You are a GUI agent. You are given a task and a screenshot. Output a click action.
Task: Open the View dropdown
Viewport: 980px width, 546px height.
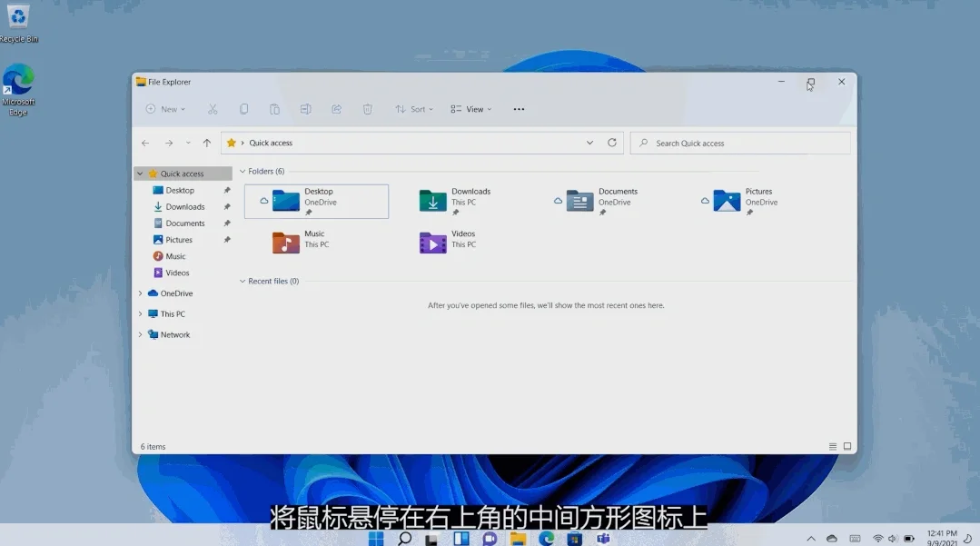point(471,108)
